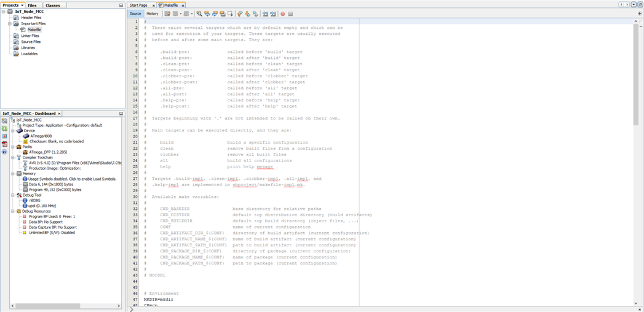Viewport: 644px width, 312px height.
Task: Click the PDF datasheet icon in Dashboard sidebar
Action: point(4,144)
